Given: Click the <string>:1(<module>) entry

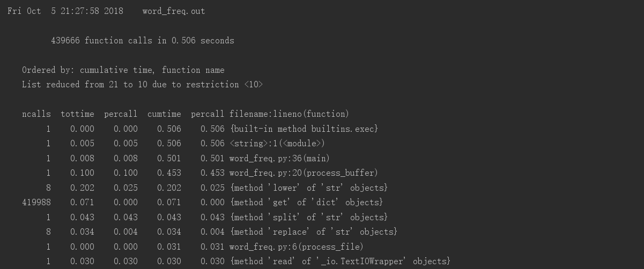Looking at the screenshot, I should (277, 144).
